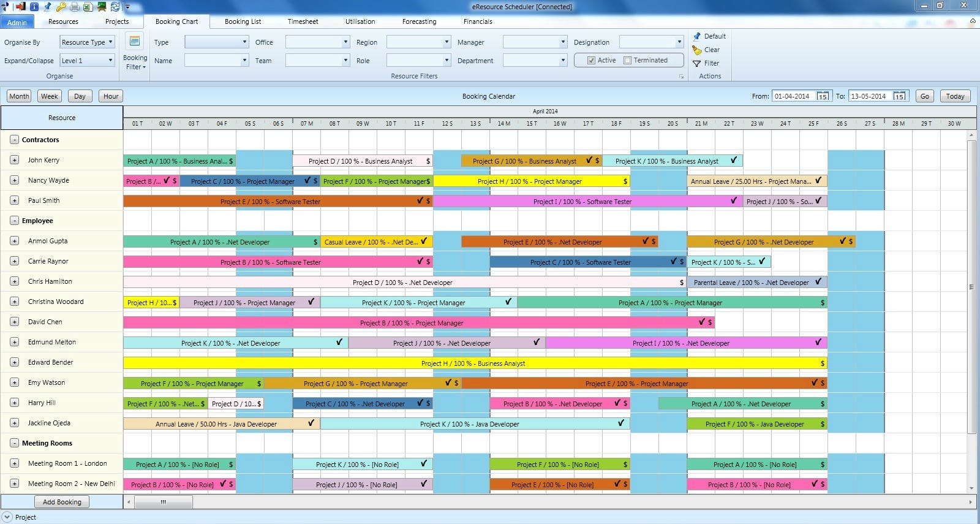The width and height of the screenshot is (980, 524).
Task: Collapse the Employee group
Action: 14,221
